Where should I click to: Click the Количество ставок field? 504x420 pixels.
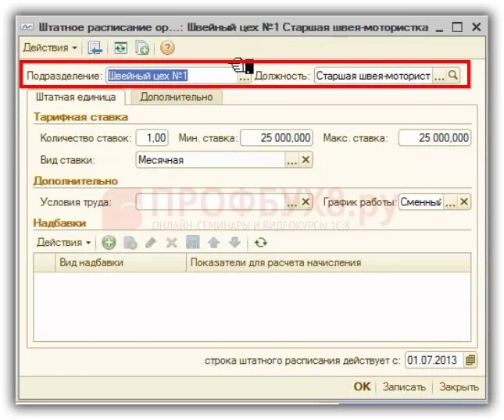(152, 138)
